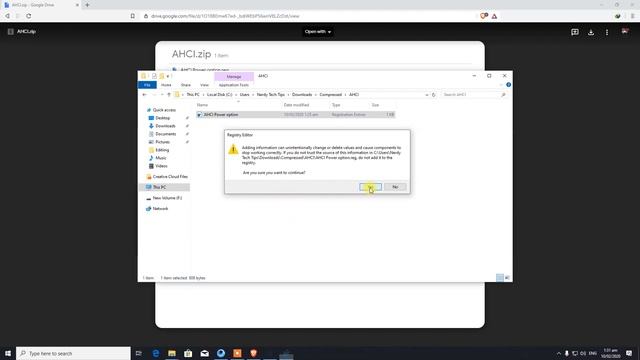Viewport: 640px width, 360px height.
Task: Open Explorer help question mark icon
Action: tap(509, 85)
